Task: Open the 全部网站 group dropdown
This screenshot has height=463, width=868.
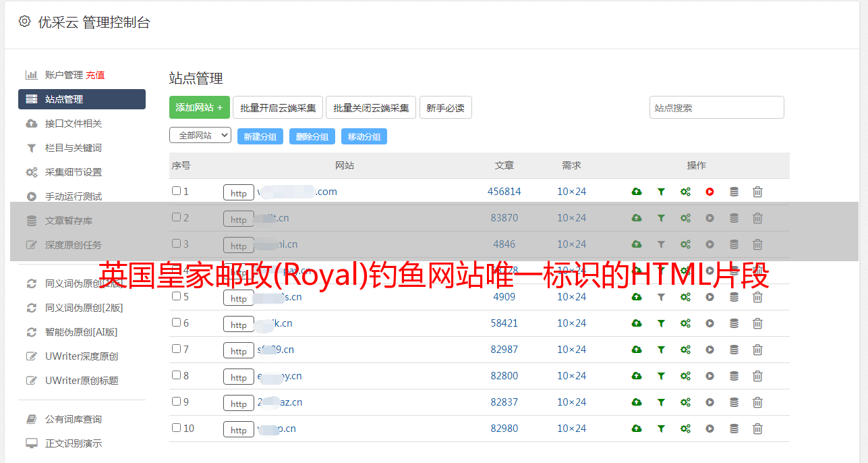Action: coord(200,136)
